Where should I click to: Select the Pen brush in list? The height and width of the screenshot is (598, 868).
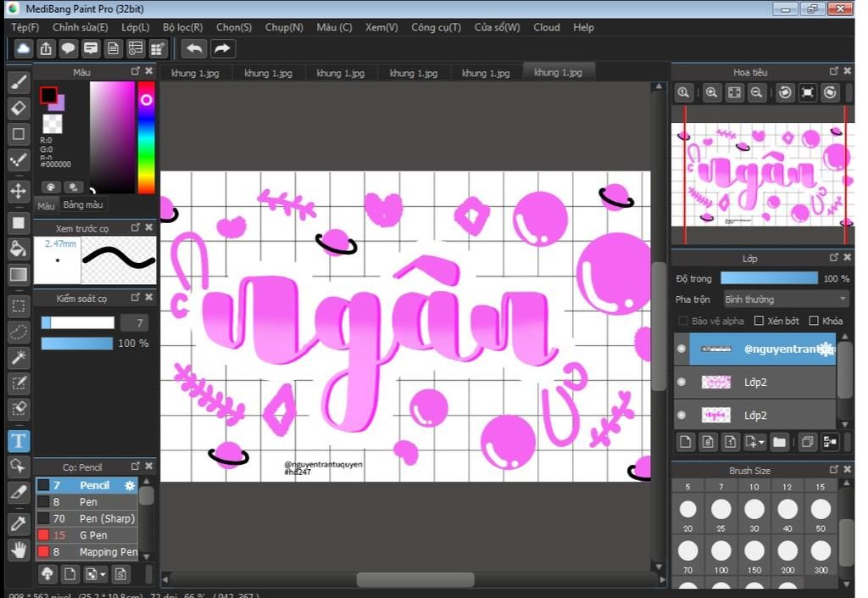86,502
